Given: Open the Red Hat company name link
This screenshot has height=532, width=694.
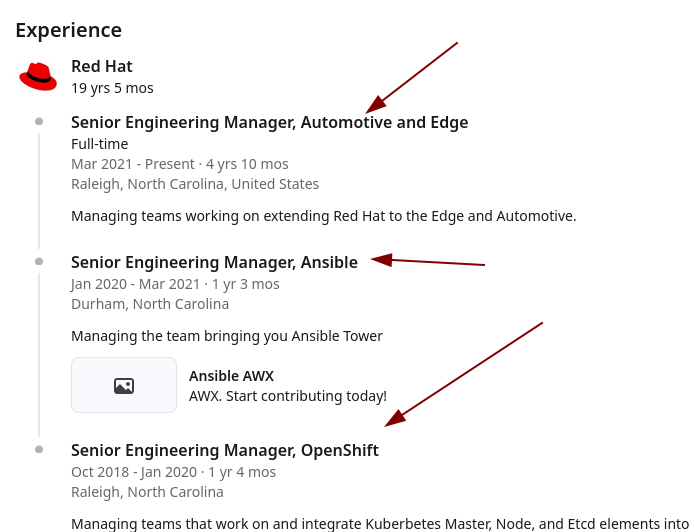Looking at the screenshot, I should (102, 67).
